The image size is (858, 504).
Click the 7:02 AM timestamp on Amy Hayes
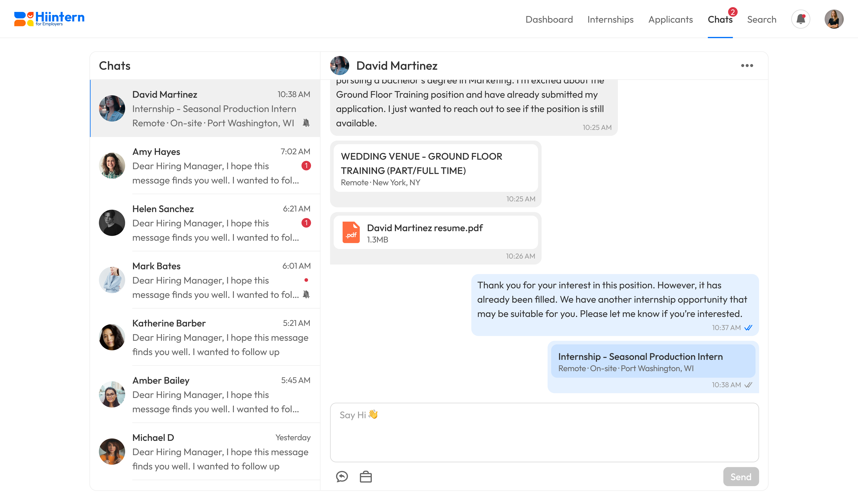click(295, 151)
